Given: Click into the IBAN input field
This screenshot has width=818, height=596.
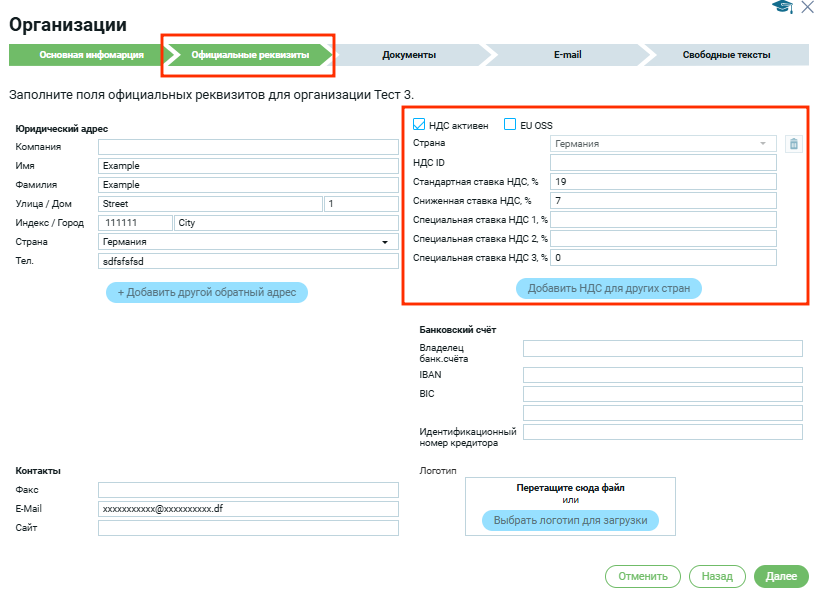Looking at the screenshot, I should (x=662, y=375).
